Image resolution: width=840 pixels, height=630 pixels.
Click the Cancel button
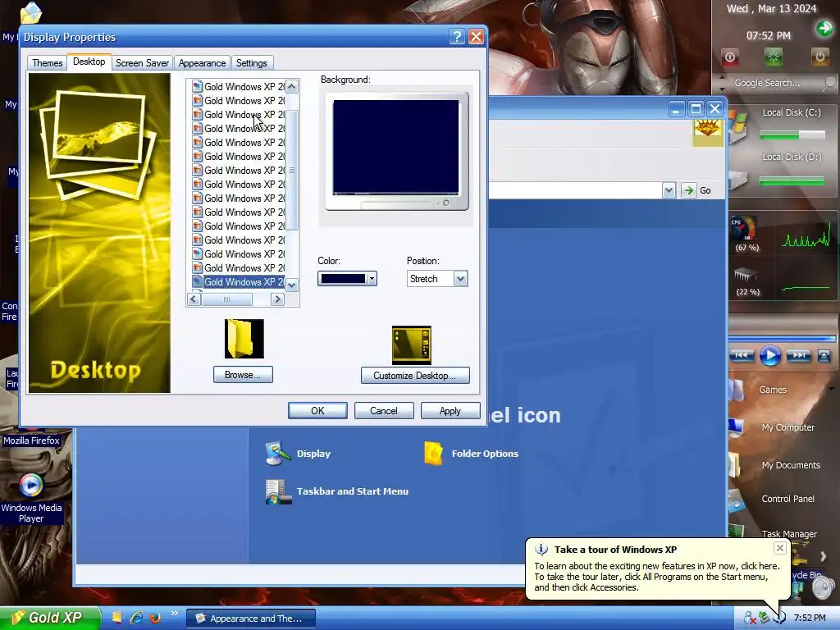pyautogui.click(x=384, y=410)
